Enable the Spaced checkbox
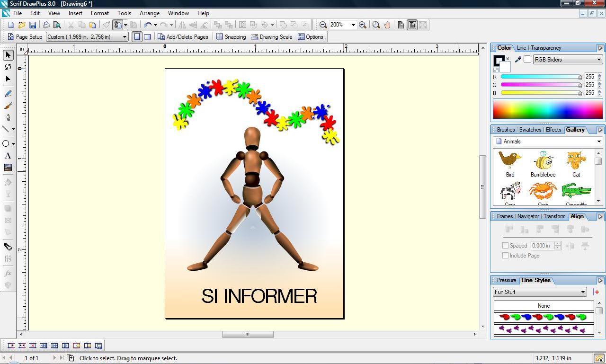Viewport: 606px width, 364px height. 505,245
